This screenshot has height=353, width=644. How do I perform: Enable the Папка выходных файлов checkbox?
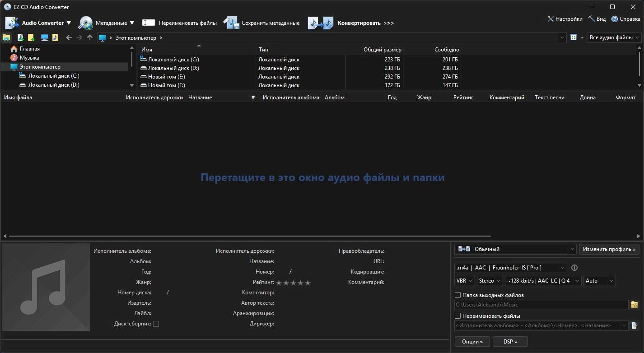point(458,295)
